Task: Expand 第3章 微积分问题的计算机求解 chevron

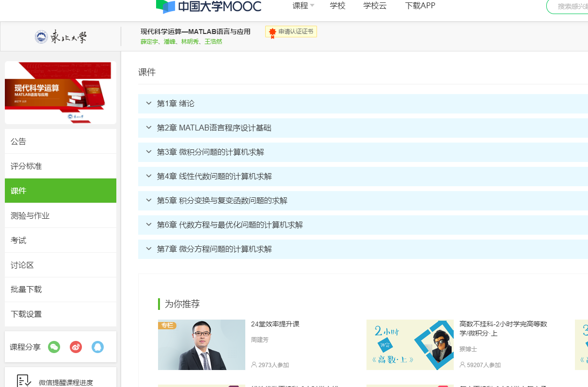Action: pos(149,152)
